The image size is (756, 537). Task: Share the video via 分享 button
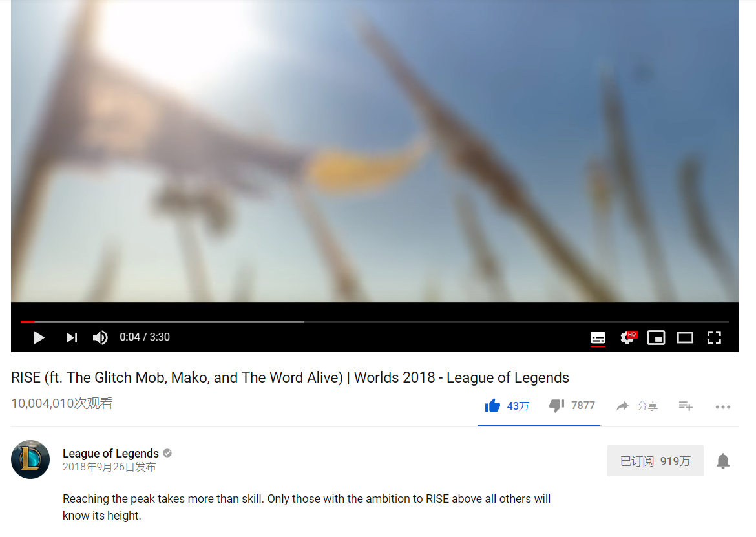(637, 406)
